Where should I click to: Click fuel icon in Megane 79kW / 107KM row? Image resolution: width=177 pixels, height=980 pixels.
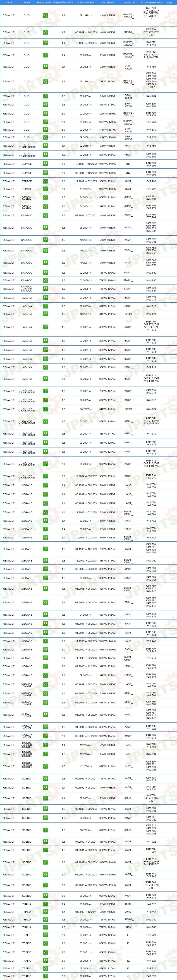click(45, 549)
